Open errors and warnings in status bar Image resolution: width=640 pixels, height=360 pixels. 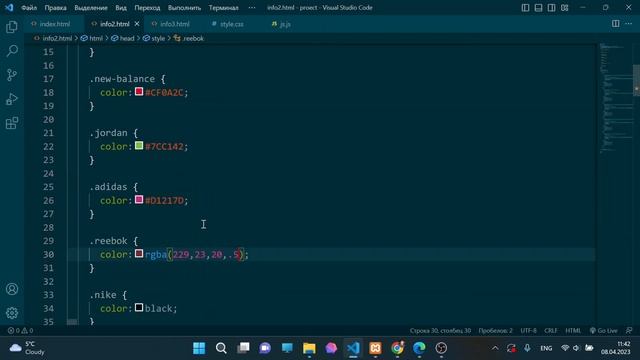click(x=20, y=331)
